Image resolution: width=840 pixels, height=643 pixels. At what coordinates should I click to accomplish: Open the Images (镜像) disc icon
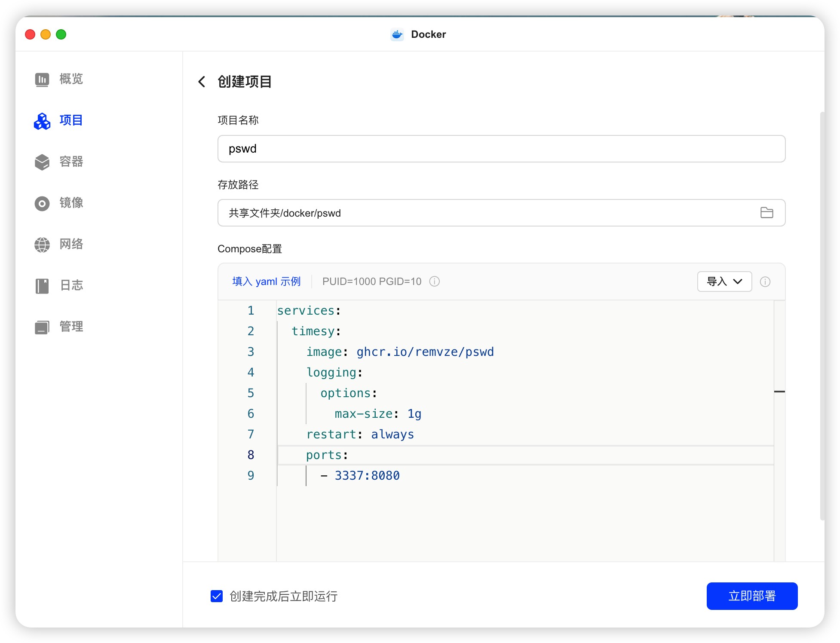[x=42, y=203]
